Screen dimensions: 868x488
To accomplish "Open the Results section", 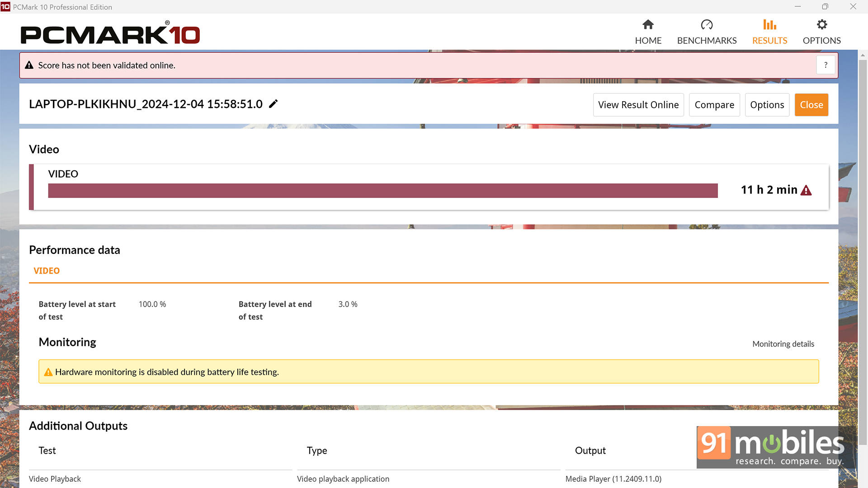I will [769, 32].
